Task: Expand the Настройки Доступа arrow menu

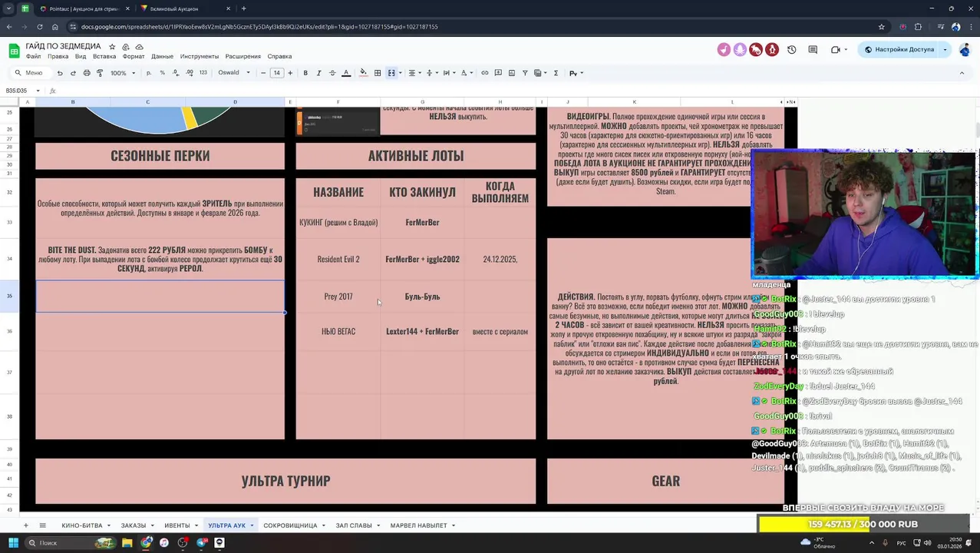Action: click(945, 49)
